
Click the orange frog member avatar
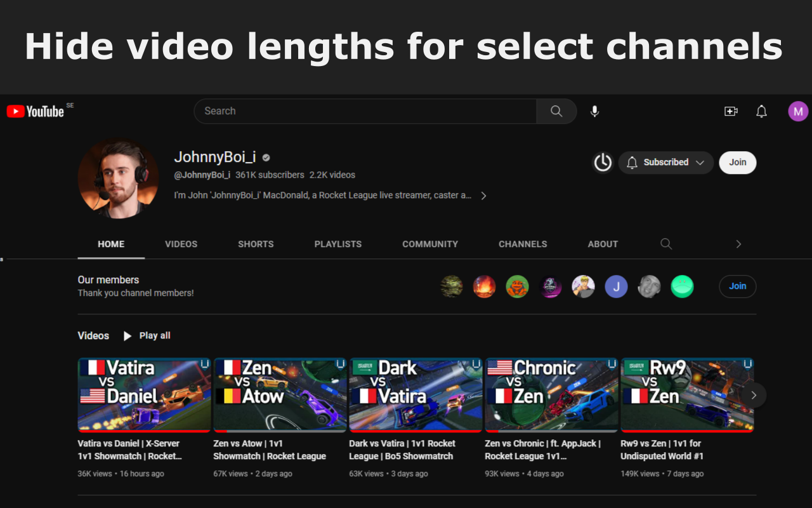coord(518,286)
